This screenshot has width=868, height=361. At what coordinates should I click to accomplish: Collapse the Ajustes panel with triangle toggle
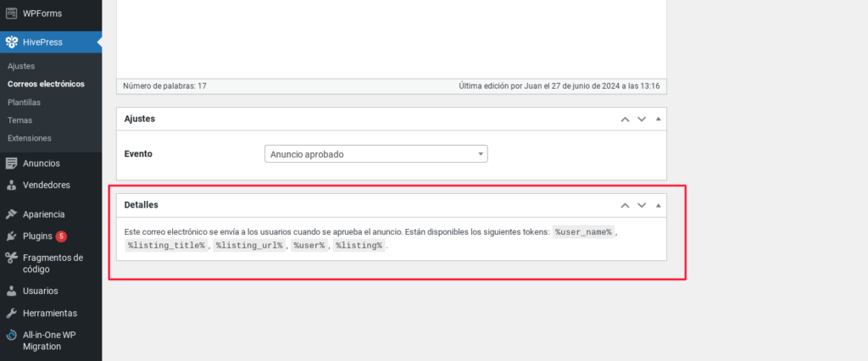658,119
